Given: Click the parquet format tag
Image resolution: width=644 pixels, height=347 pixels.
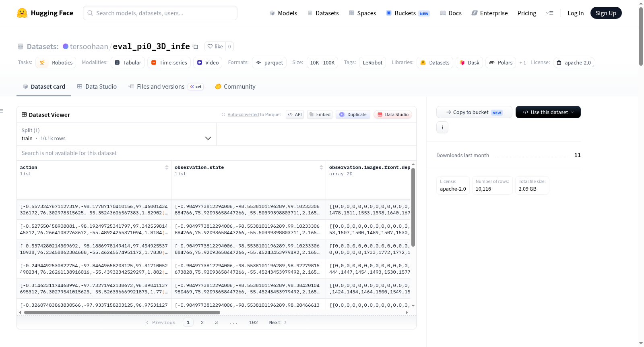Looking at the screenshot, I should [269, 62].
